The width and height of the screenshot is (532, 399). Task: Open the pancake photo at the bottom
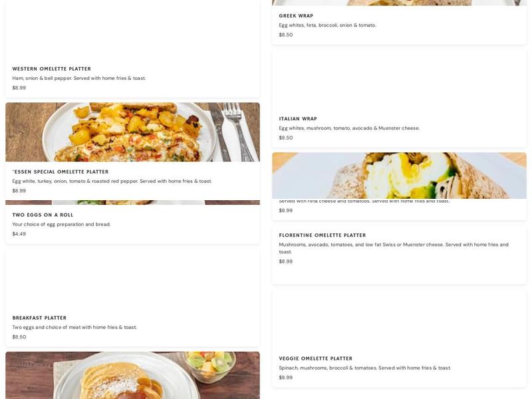(x=132, y=375)
